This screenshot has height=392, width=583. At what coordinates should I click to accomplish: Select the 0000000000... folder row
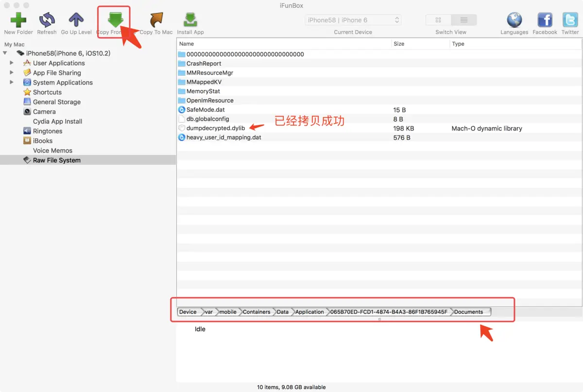point(379,54)
